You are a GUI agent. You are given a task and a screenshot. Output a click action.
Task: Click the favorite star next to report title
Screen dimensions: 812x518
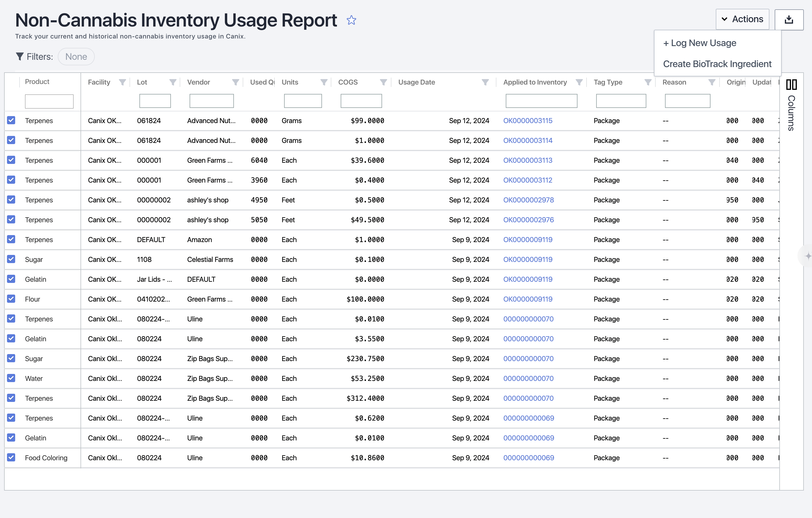(351, 20)
